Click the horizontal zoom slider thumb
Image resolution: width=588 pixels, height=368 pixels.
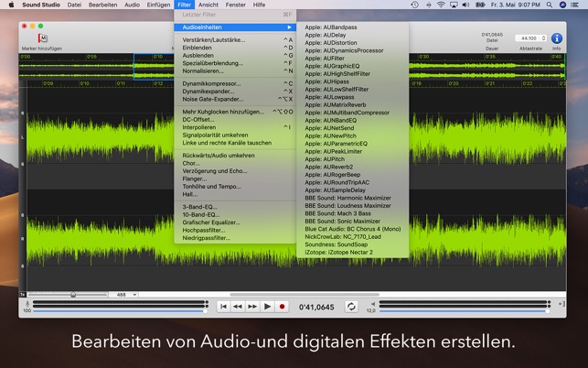click(x=73, y=295)
